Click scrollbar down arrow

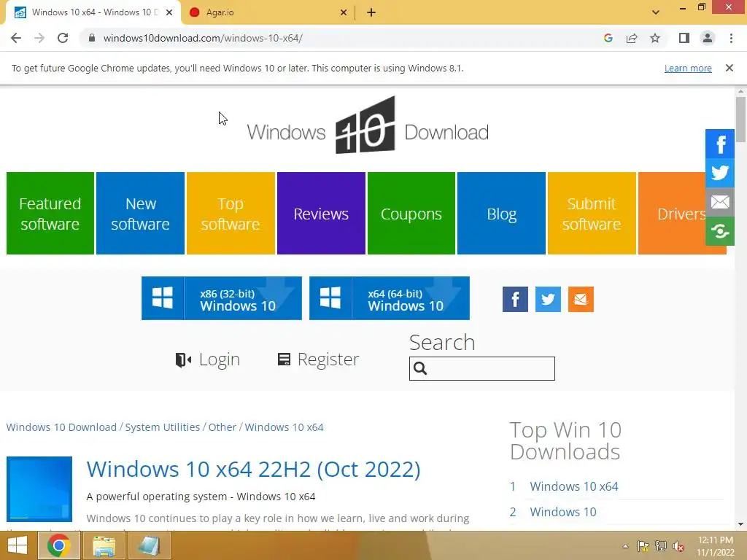point(740,524)
